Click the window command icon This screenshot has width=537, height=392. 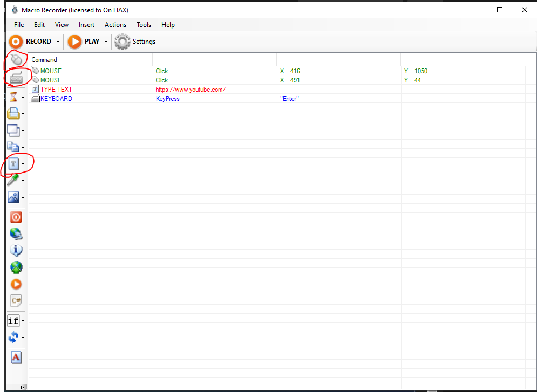pyautogui.click(x=13, y=130)
